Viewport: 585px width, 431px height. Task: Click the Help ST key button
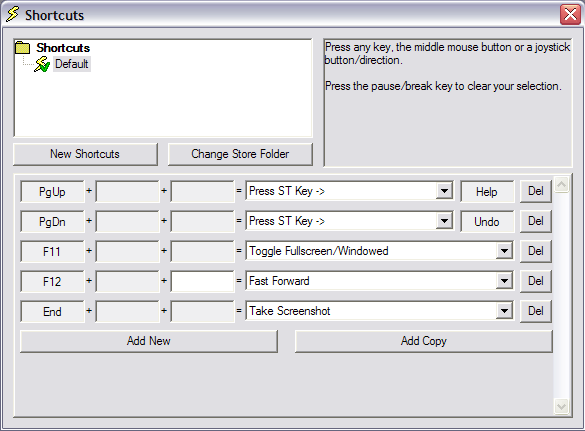(x=487, y=192)
